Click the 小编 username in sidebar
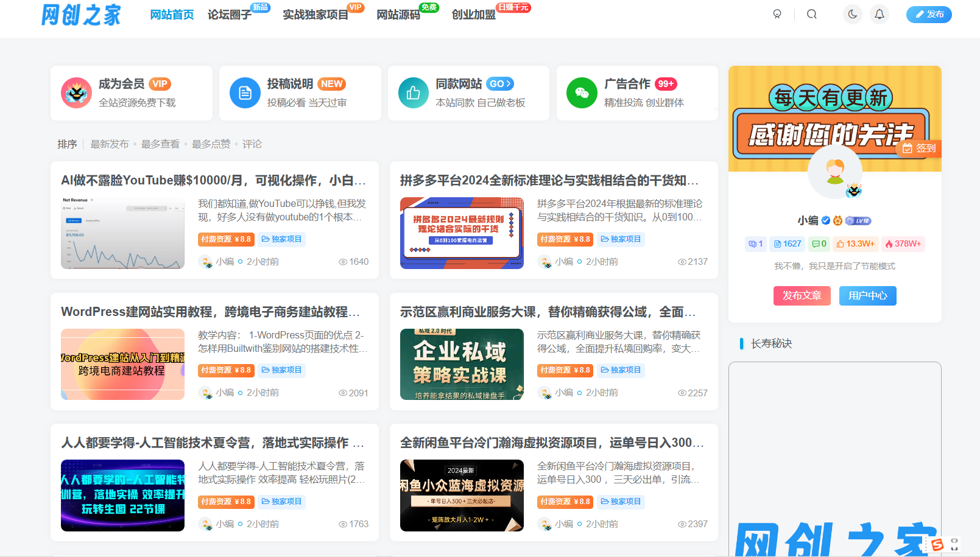The width and height of the screenshot is (980, 557). (808, 220)
